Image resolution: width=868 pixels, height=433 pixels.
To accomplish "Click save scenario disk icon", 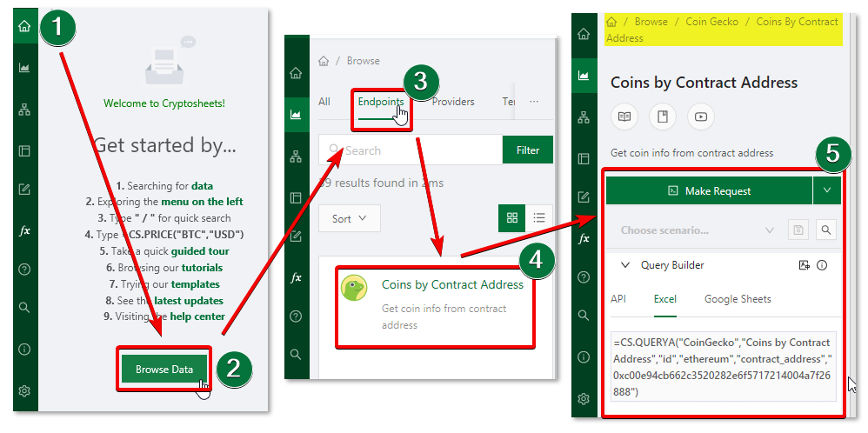I will pyautogui.click(x=798, y=230).
